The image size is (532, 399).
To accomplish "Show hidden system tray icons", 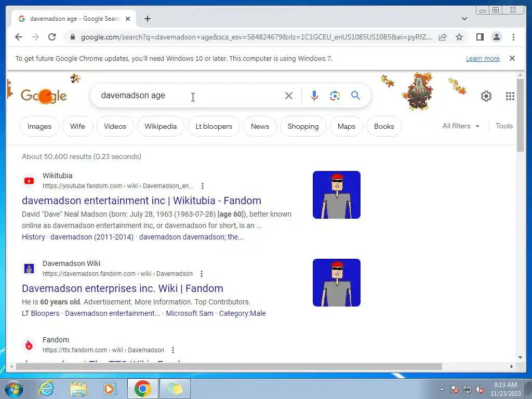I will [442, 389].
